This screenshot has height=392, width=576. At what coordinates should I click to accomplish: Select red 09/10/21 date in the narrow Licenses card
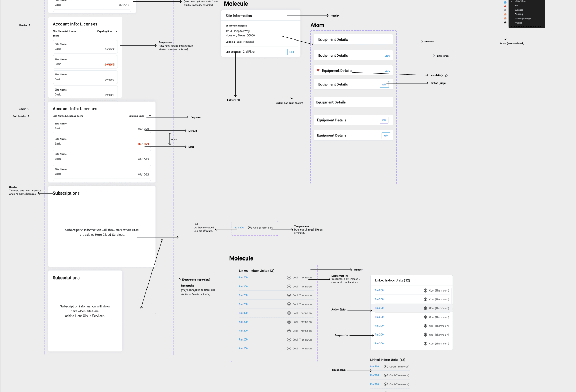[110, 65]
